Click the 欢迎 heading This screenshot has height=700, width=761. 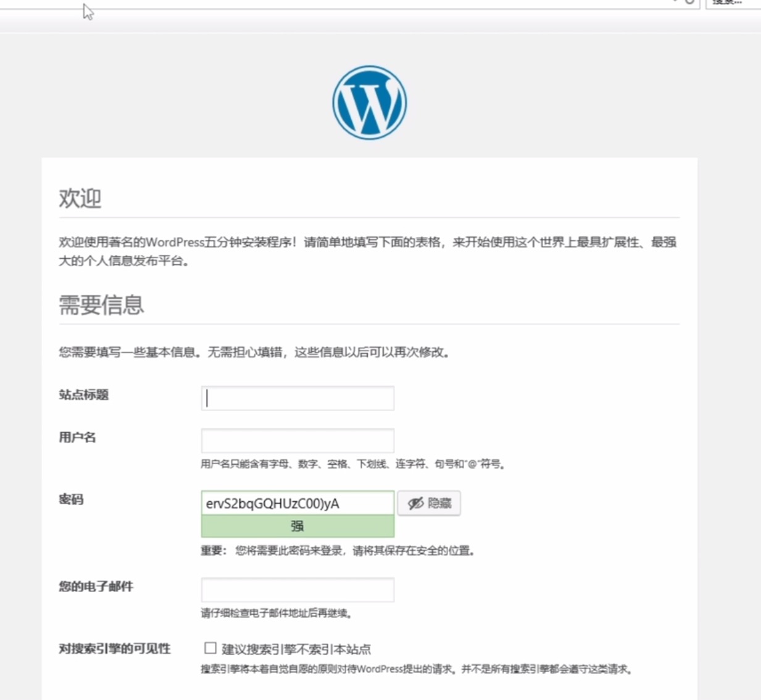[80, 198]
